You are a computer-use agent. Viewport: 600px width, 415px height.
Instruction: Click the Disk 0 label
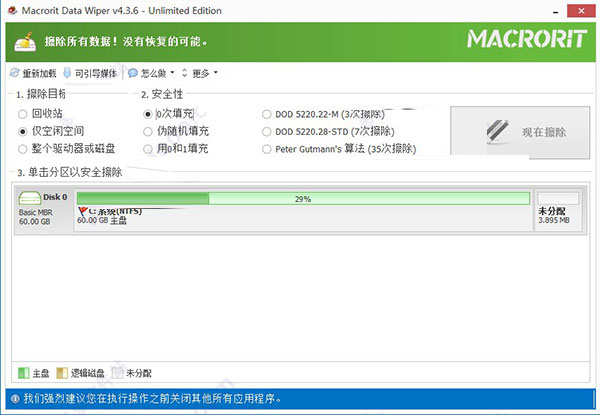55,197
